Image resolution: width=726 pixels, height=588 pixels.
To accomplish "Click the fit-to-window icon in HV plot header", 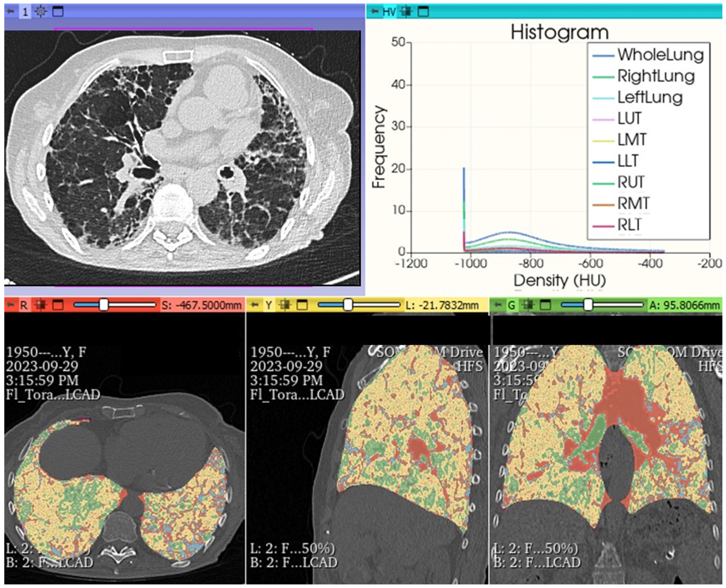I will [x=406, y=12].
